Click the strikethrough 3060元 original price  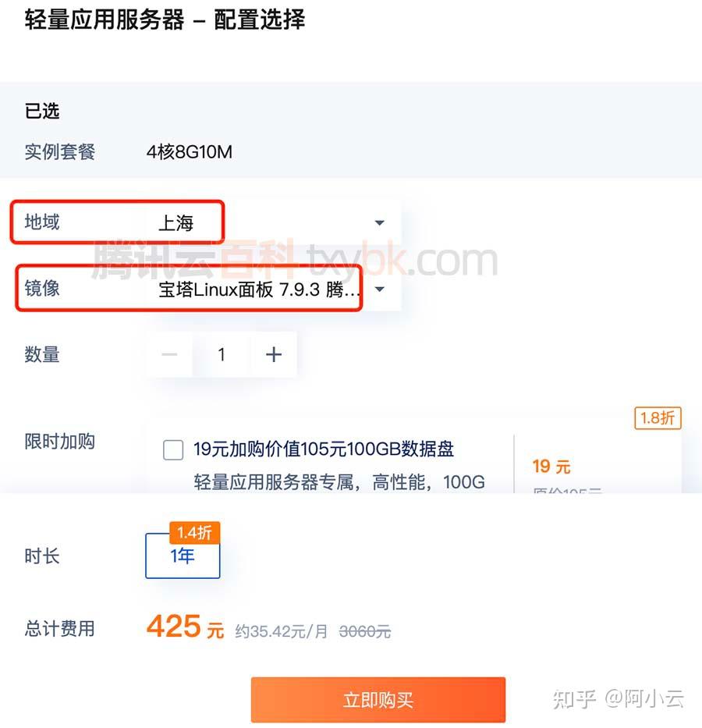coord(364,631)
